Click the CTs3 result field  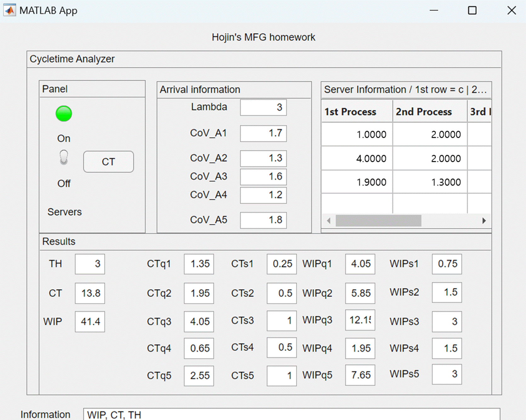point(282,321)
